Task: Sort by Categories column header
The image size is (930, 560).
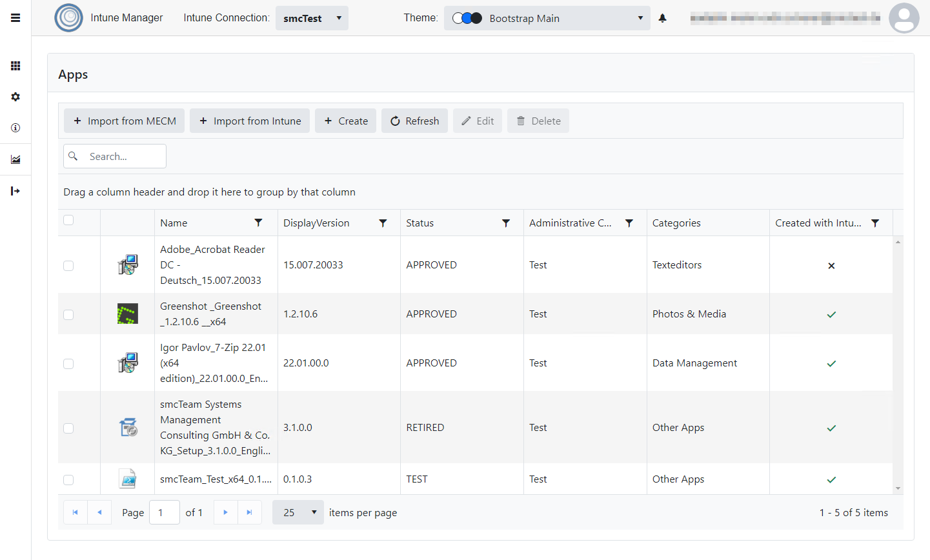Action: pyautogui.click(x=676, y=223)
